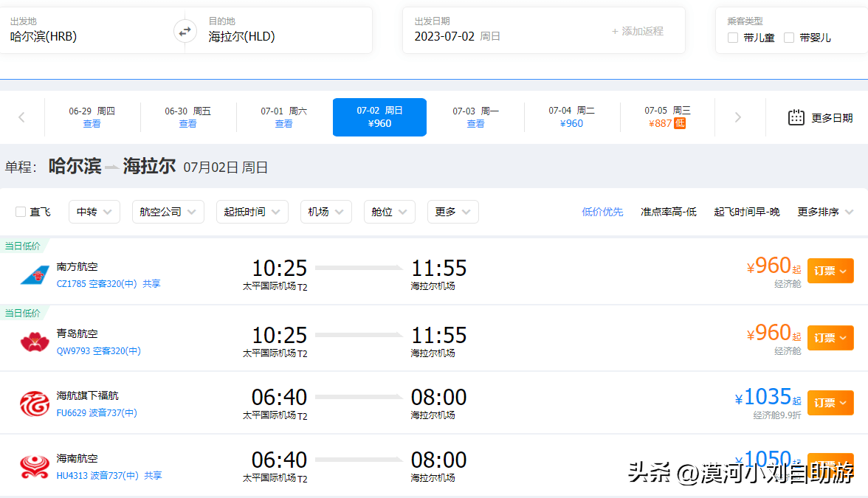Expand the 更多排序 sort dropdown
Viewport: 868px width, 498px height.
tap(825, 212)
